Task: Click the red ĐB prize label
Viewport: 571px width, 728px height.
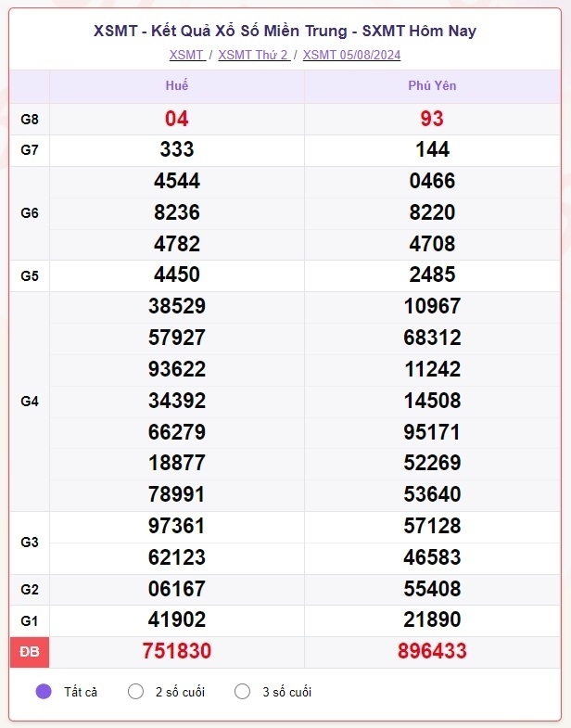Action: click(x=30, y=652)
